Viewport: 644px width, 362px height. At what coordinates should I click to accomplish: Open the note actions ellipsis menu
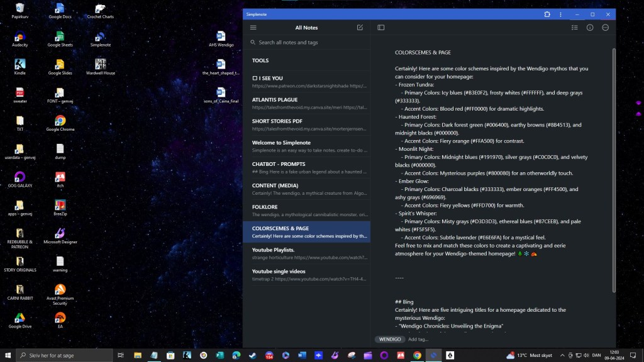click(606, 28)
